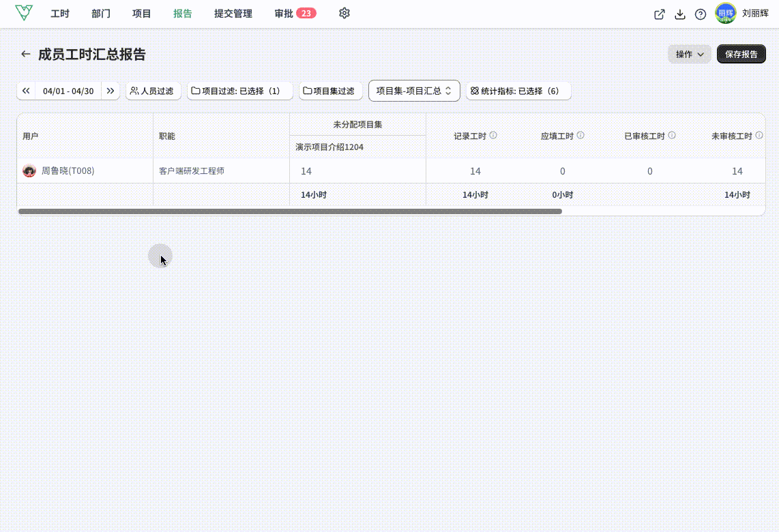Click info icon beside 记录工时
The image size is (779, 532).
(x=493, y=135)
